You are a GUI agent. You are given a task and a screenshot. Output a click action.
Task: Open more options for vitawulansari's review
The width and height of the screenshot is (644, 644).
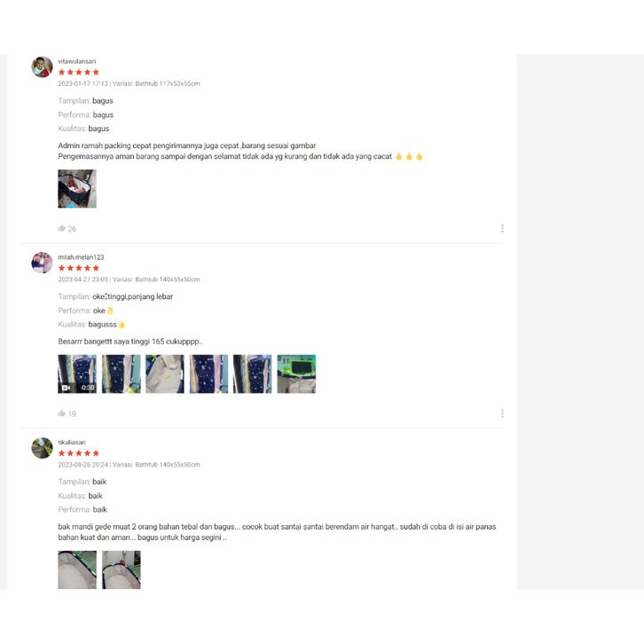click(x=502, y=228)
